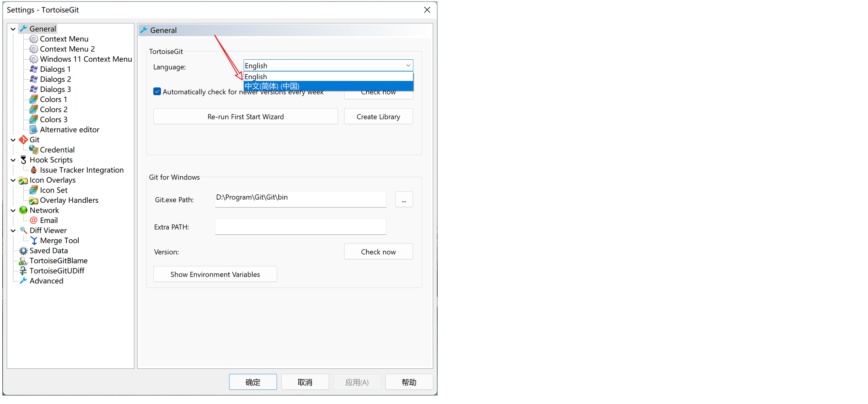Image resolution: width=868 pixels, height=404 pixels.
Task: Select the Credential icon under Git
Action: coord(34,150)
